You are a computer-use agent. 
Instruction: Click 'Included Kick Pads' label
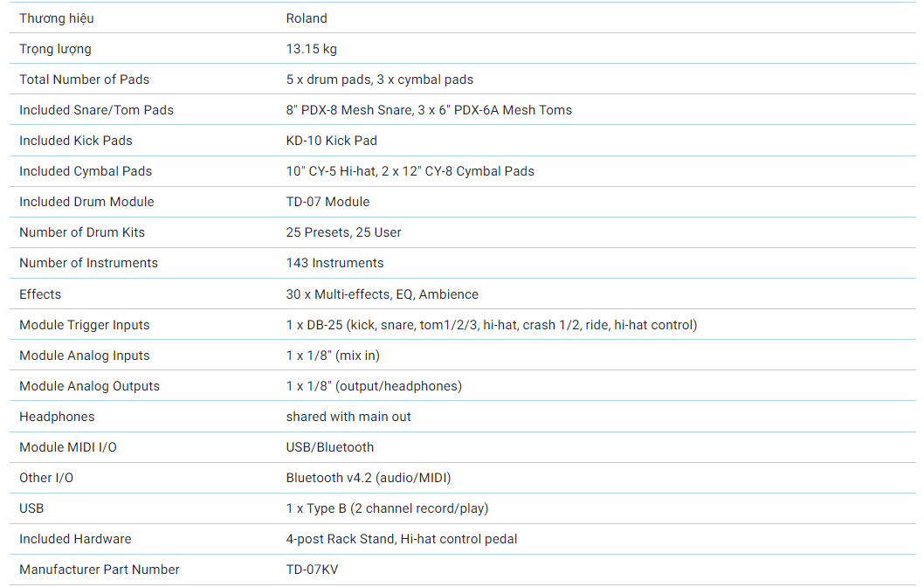pos(76,141)
